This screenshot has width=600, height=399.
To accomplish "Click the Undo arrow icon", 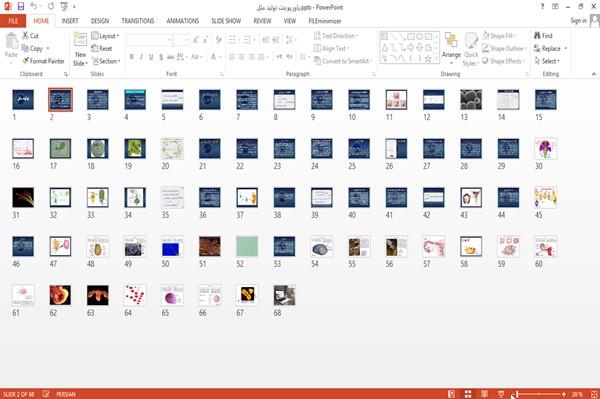I will 34,6.
